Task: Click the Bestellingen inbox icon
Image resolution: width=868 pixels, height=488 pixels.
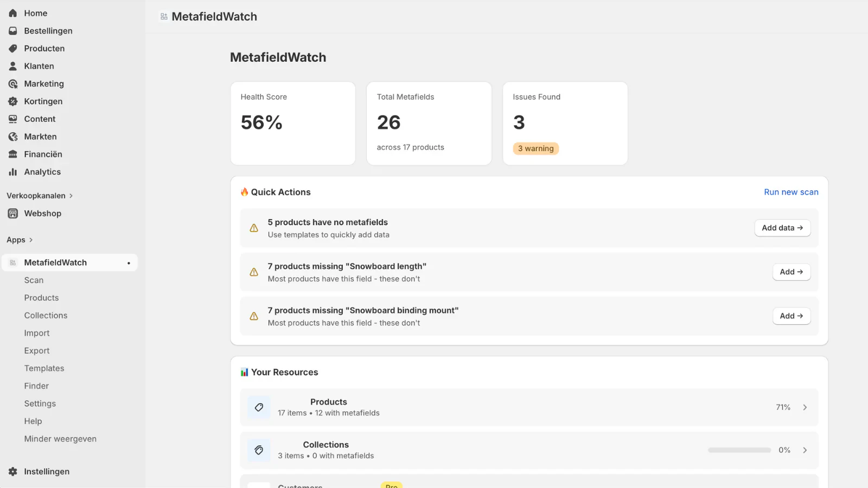Action: 13,31
